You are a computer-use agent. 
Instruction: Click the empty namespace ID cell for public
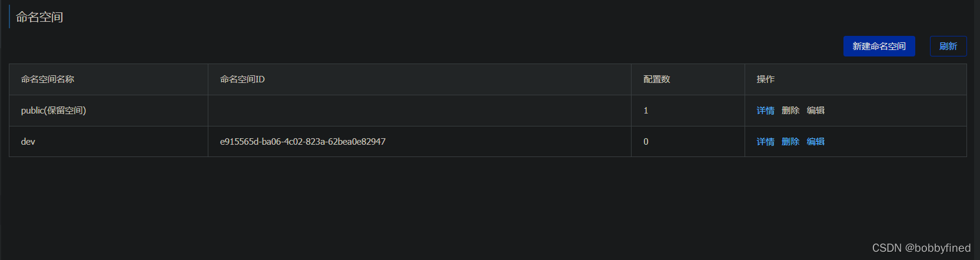pyautogui.click(x=420, y=111)
